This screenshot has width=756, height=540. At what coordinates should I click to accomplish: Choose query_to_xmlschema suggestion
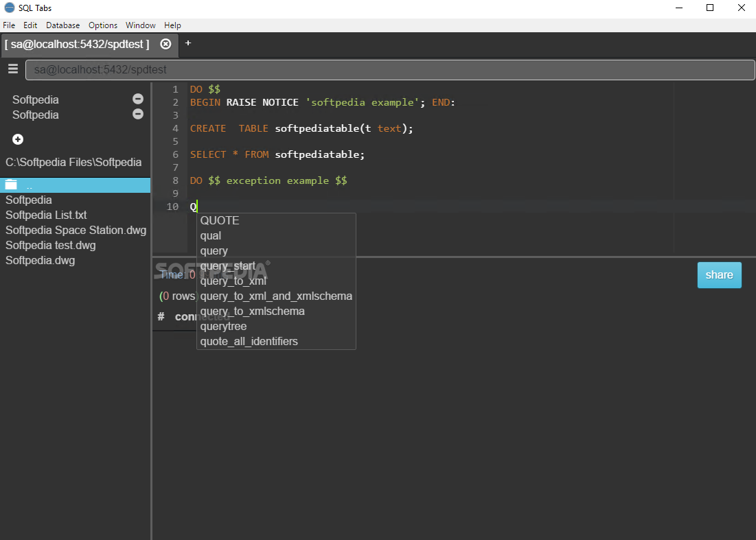(276, 312)
